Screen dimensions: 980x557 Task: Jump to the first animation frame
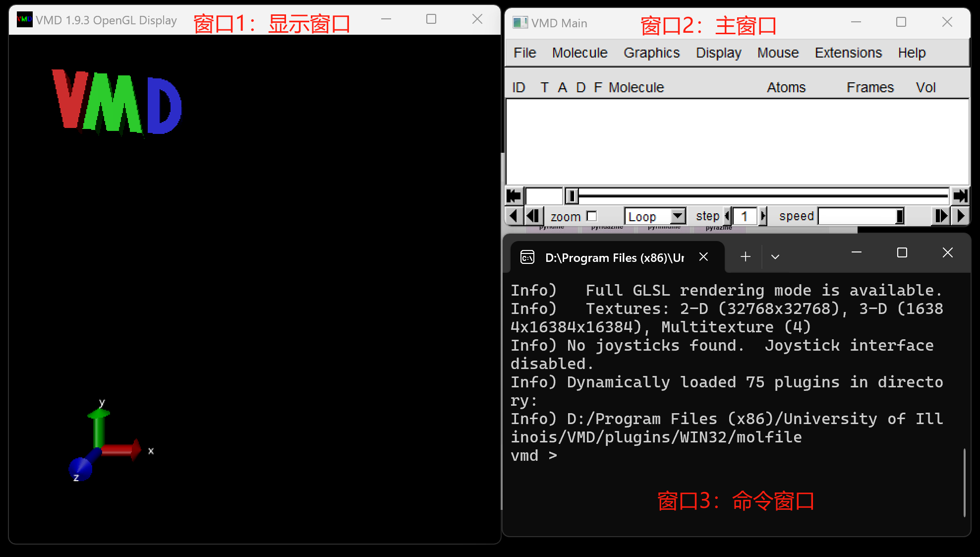pos(514,196)
